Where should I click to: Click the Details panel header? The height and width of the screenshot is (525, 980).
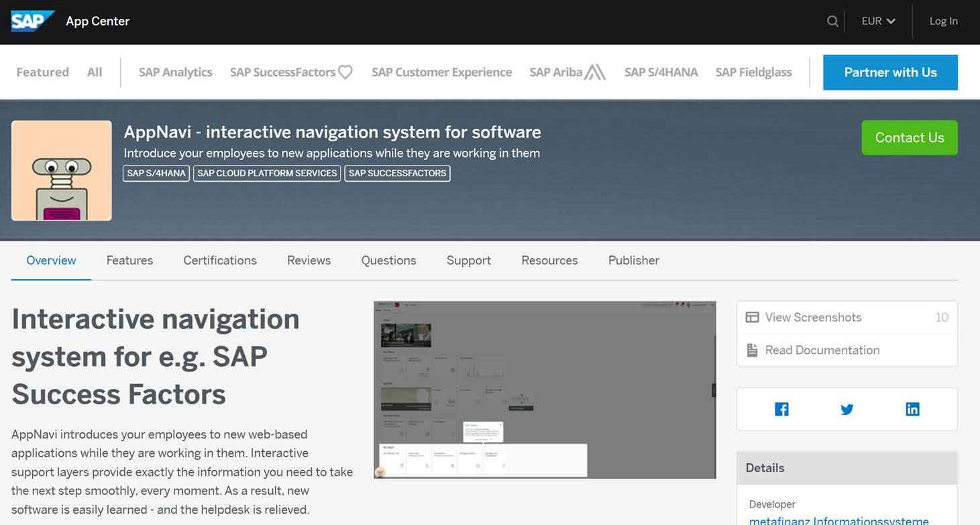pyautogui.click(x=847, y=468)
